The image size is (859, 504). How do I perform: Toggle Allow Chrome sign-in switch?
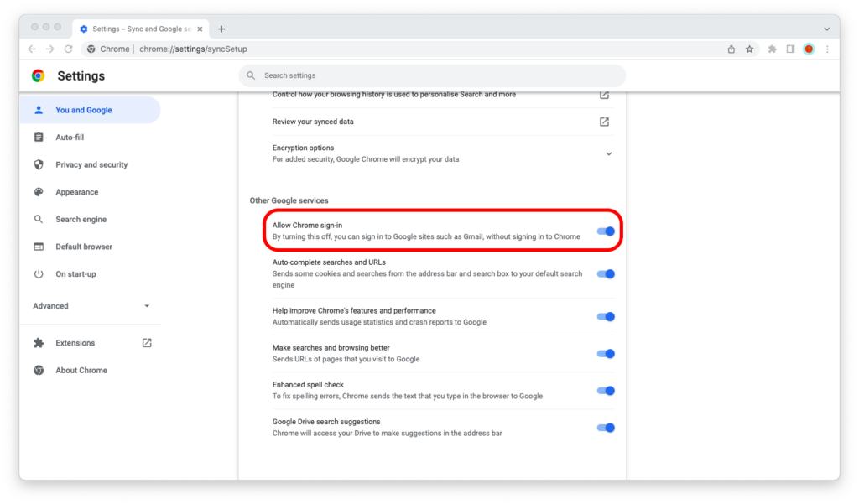[x=606, y=231]
